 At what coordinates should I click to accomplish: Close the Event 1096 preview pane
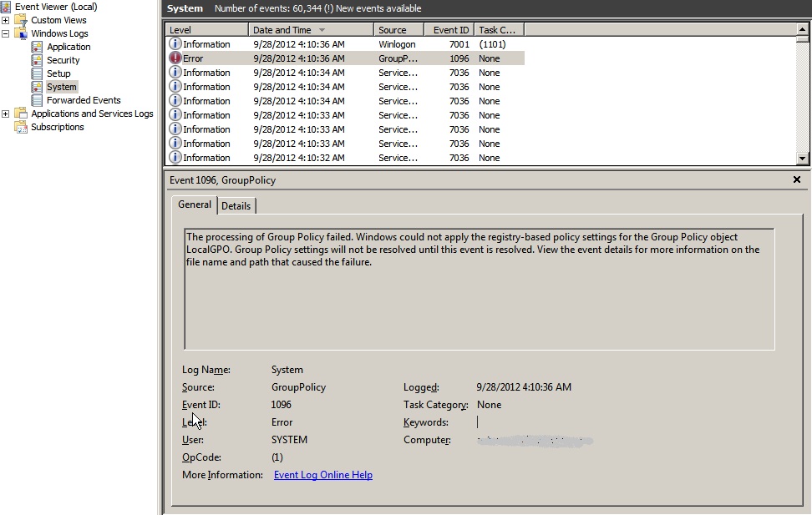coord(797,179)
